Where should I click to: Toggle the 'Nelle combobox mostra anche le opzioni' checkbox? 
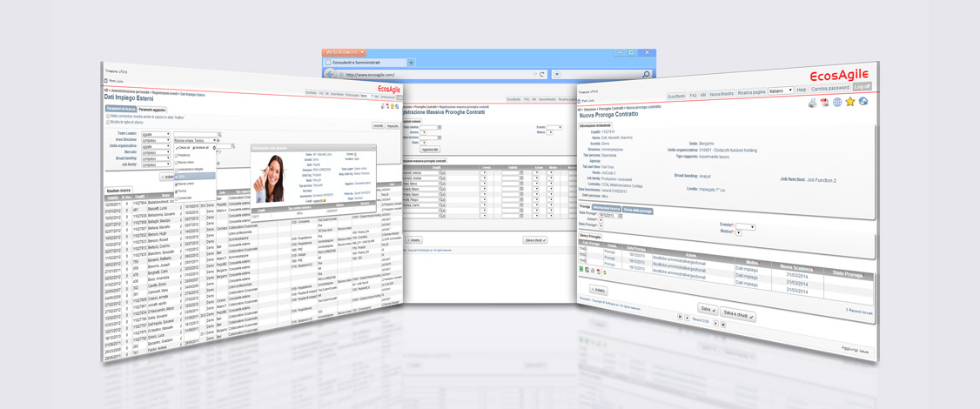pyautogui.click(x=108, y=116)
